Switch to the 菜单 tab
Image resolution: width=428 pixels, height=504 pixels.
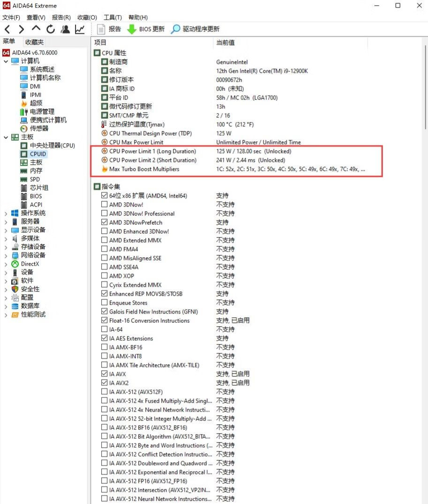click(x=9, y=41)
